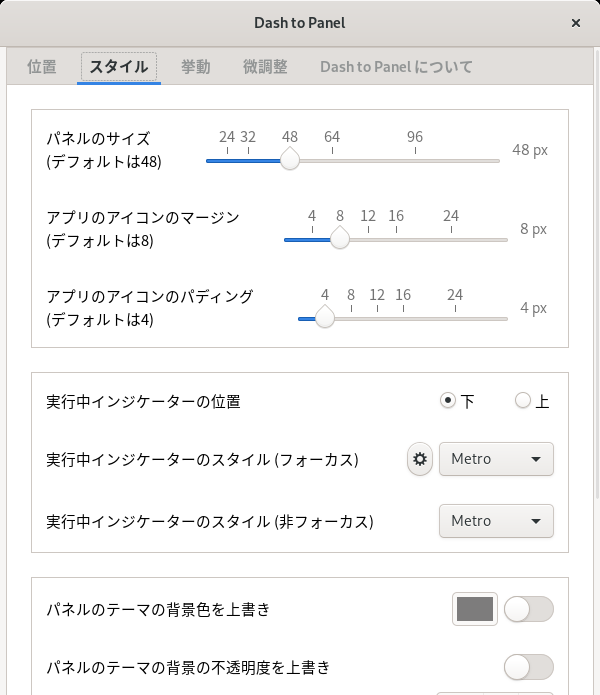Select 下 radio for indicator position
600x695 pixels.
point(448,400)
